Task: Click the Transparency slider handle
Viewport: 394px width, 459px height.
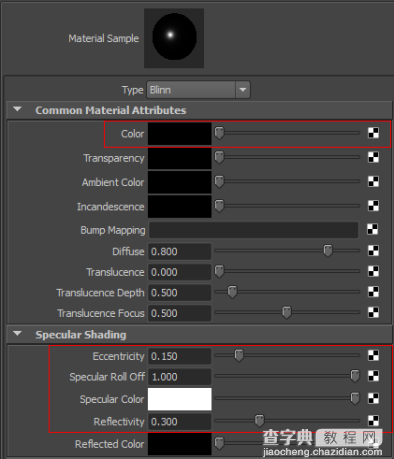Action: (x=219, y=158)
